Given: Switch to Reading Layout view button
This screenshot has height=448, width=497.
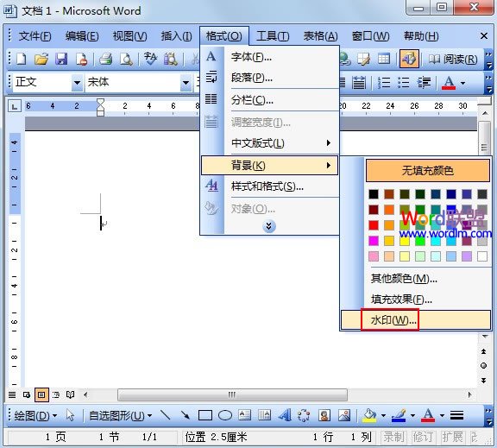Looking at the screenshot, I should tap(70, 394).
